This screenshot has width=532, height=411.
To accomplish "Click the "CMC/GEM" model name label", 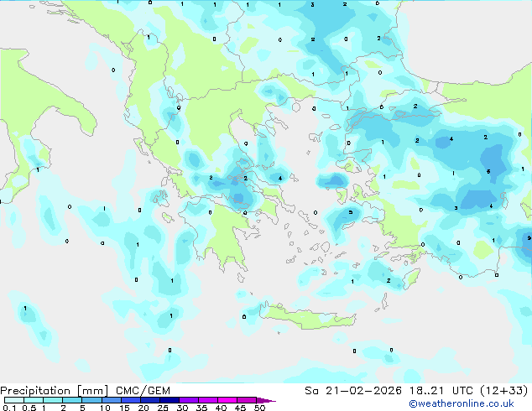I will pos(143,391).
